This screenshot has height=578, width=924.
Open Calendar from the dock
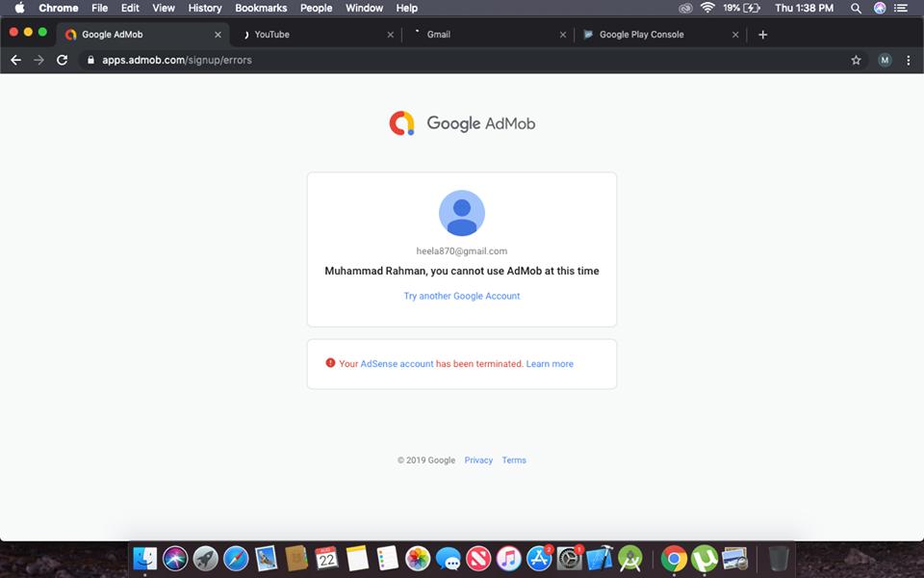tap(326, 558)
